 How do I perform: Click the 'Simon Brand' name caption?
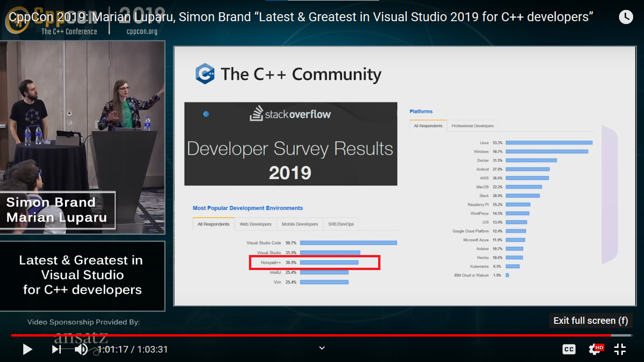(x=51, y=203)
